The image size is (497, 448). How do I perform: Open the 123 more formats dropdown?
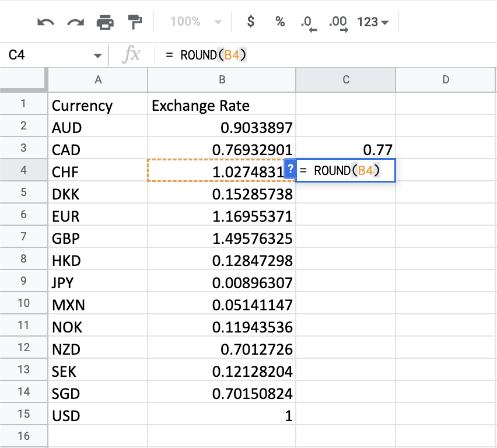(x=373, y=22)
